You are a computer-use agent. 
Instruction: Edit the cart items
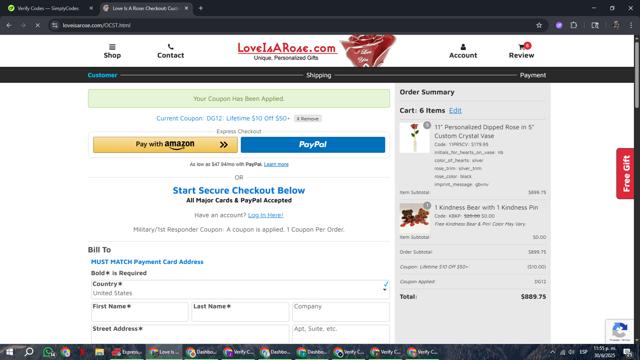[x=455, y=111]
